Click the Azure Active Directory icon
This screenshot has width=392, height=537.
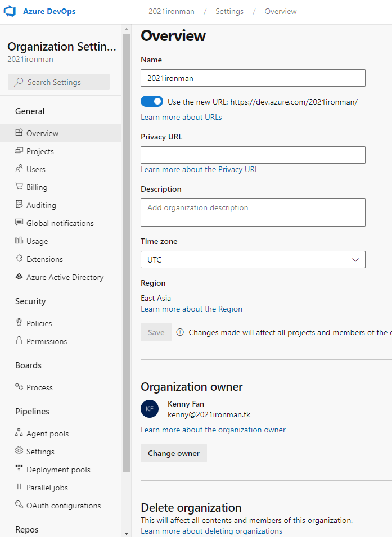tap(19, 277)
